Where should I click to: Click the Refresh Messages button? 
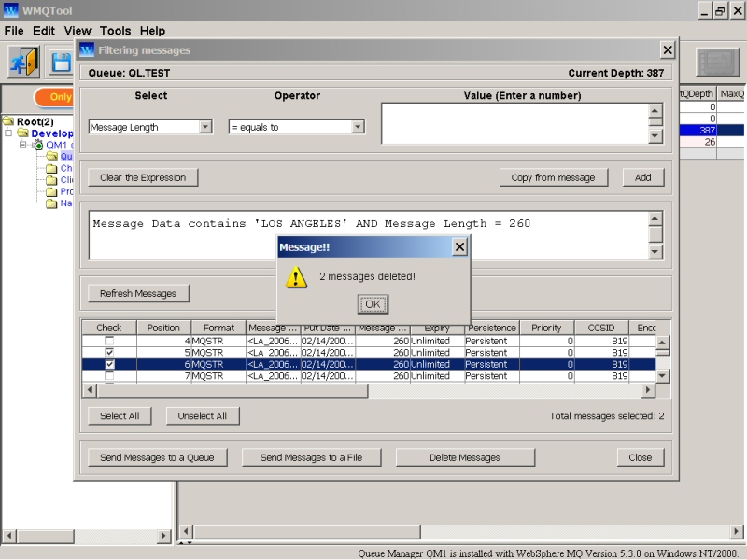(x=138, y=293)
